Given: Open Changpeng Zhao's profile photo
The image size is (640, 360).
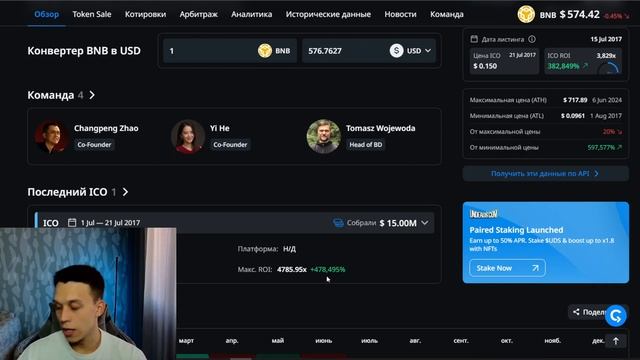Looking at the screenshot, I should (51, 136).
